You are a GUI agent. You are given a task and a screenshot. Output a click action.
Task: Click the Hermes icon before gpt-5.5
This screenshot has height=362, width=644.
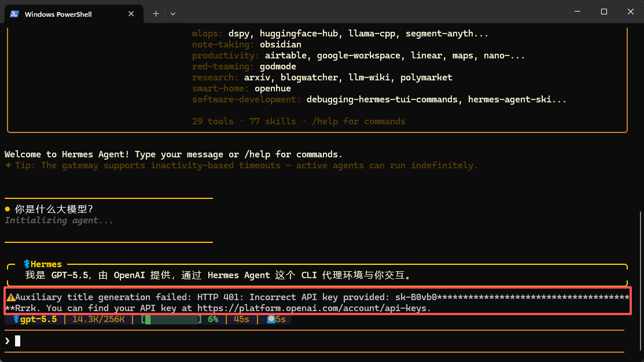click(x=16, y=319)
